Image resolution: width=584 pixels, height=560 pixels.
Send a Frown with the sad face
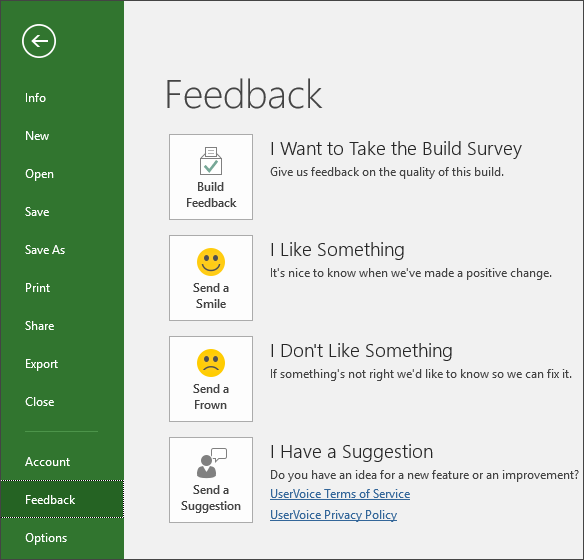[x=211, y=379]
